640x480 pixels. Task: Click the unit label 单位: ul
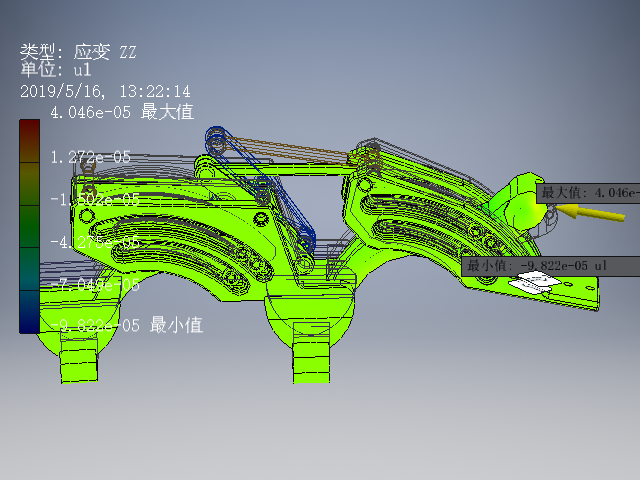tap(56, 69)
